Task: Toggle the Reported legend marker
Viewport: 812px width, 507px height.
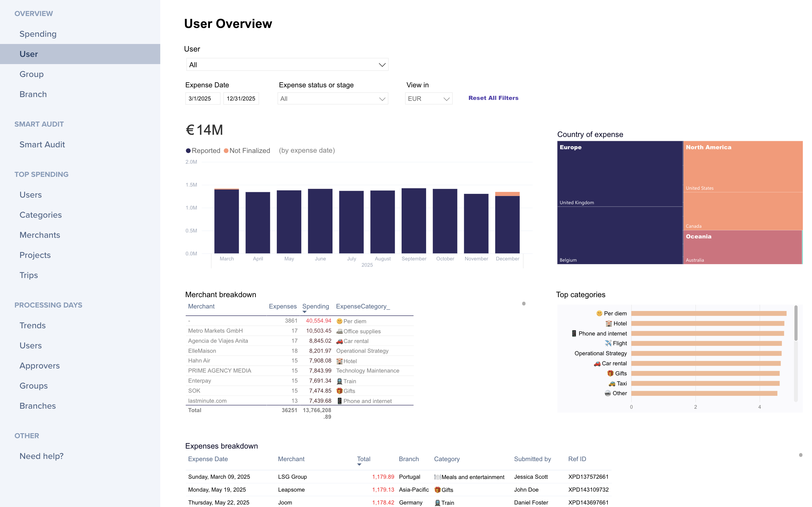Action: (189, 150)
